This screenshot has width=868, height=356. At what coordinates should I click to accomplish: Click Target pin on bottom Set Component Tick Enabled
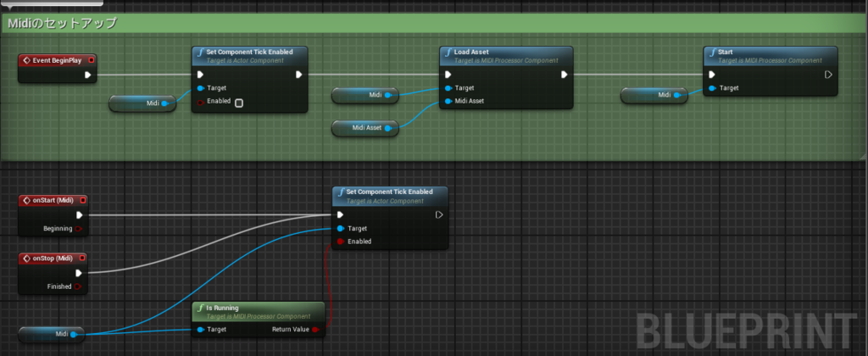tap(341, 229)
